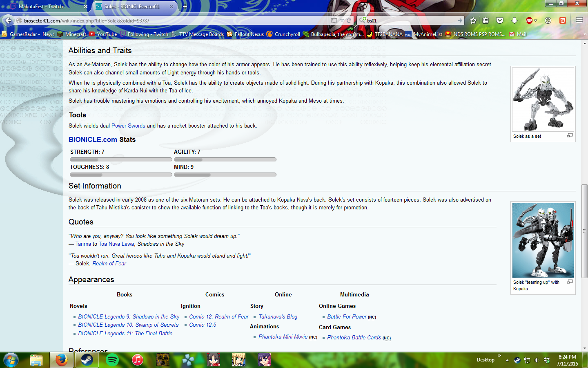
Task: Open Following - Twitch bookmark
Action: (x=144, y=34)
